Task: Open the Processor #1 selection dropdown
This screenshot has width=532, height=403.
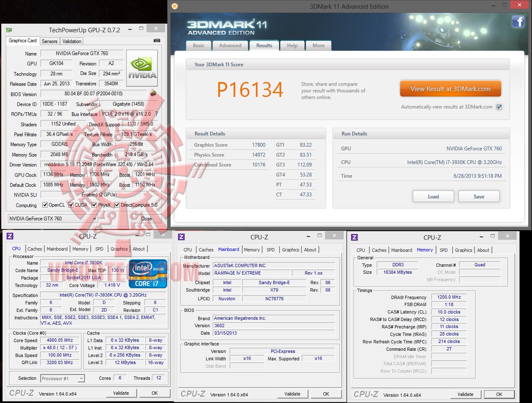Action: coord(63,379)
